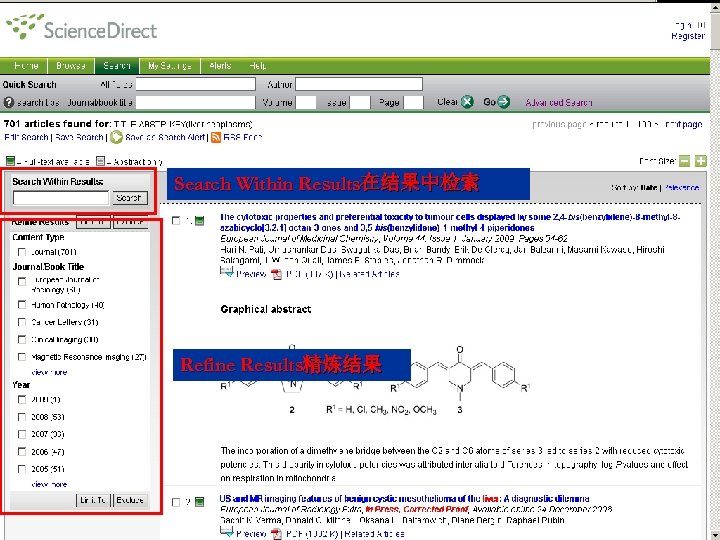
Task: Go to the next page of results
Action: [x=683, y=124]
